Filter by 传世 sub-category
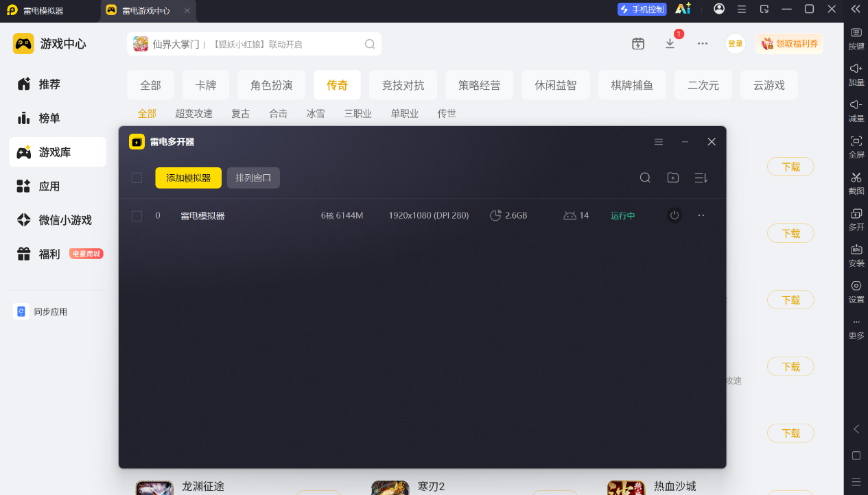This screenshot has height=495, width=868. 447,114
